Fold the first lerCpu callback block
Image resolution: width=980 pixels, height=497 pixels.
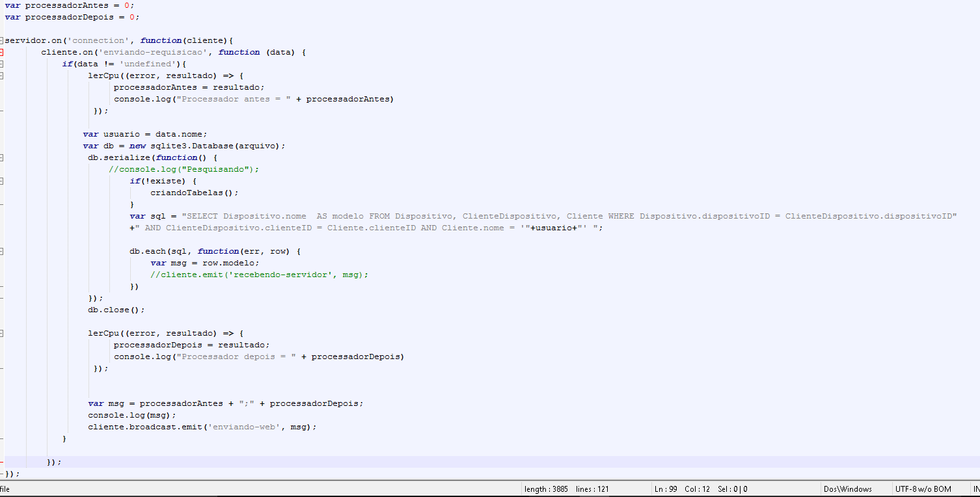pos(2,75)
